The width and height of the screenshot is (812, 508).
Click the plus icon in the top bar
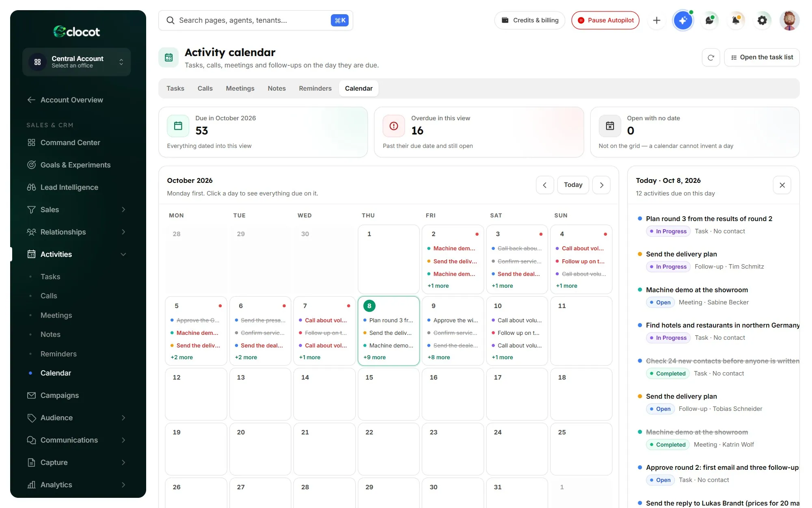click(x=657, y=20)
